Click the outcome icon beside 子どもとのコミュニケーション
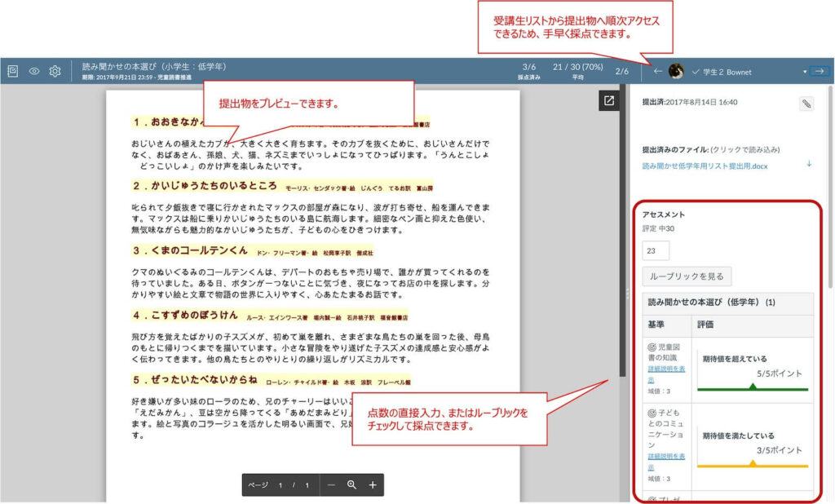Viewport: 835px width, 504px height. [652, 413]
